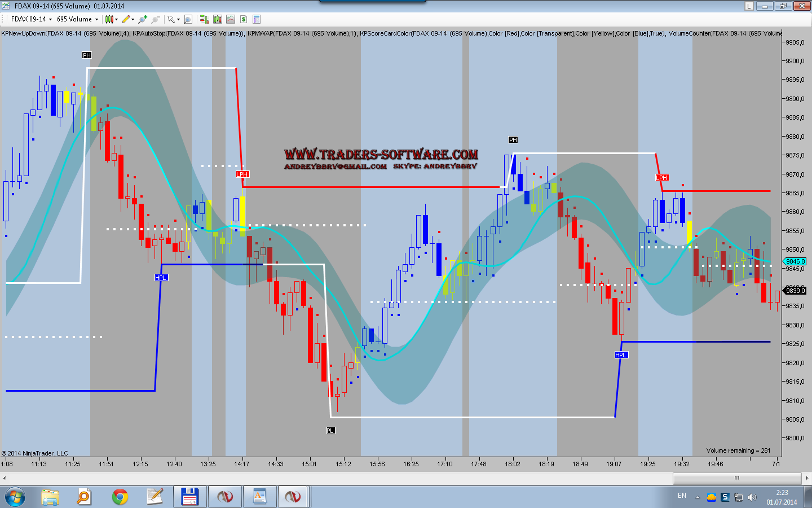Expand the FDAX 09-14 instrument dropdown
The height and width of the screenshot is (508, 812).
click(50, 19)
